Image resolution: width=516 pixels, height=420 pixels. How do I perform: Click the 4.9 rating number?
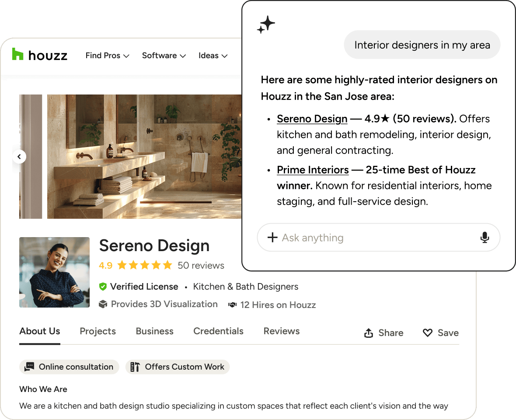tap(106, 265)
